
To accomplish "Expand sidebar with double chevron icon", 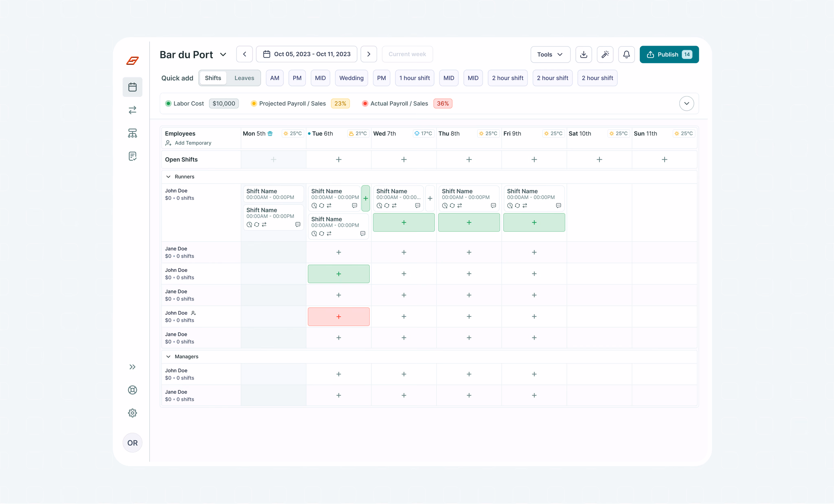I will [132, 367].
